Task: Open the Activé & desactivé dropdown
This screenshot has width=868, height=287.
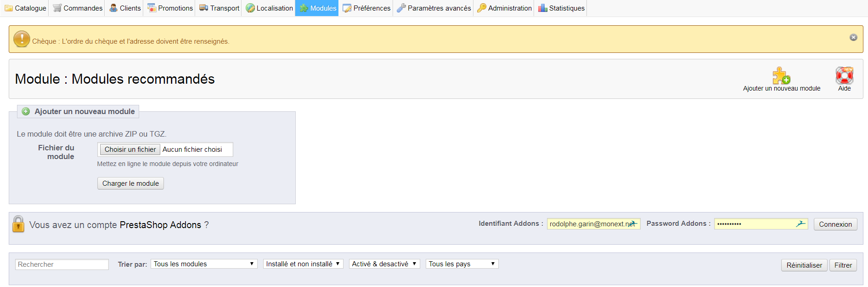Action: pyautogui.click(x=384, y=264)
